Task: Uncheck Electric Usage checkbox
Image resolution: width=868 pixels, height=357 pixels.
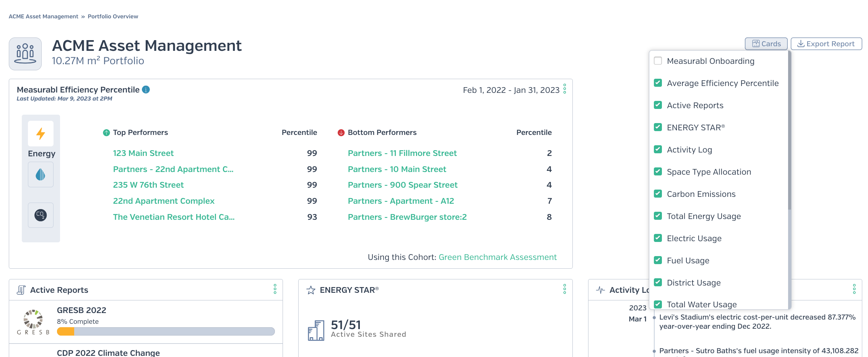Action: pos(658,238)
